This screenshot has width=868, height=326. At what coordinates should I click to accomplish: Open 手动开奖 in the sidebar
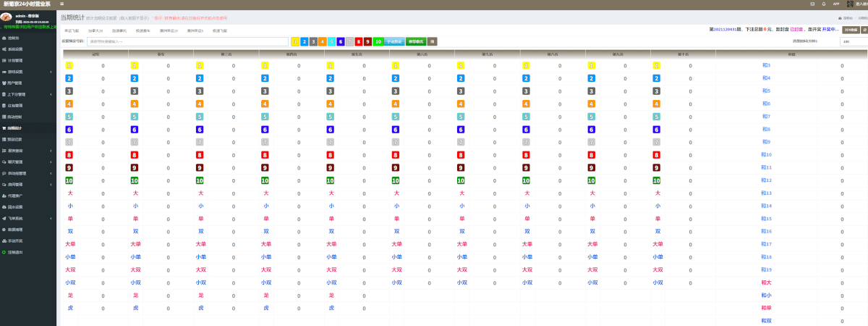point(15,241)
